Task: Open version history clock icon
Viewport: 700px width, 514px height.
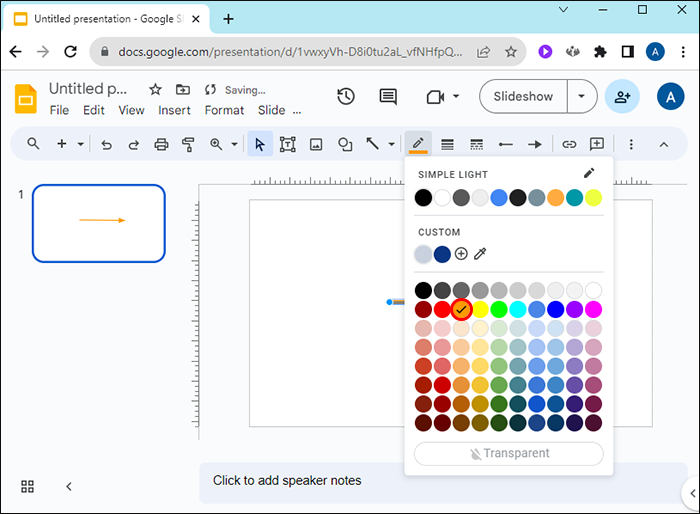Action: [346, 96]
